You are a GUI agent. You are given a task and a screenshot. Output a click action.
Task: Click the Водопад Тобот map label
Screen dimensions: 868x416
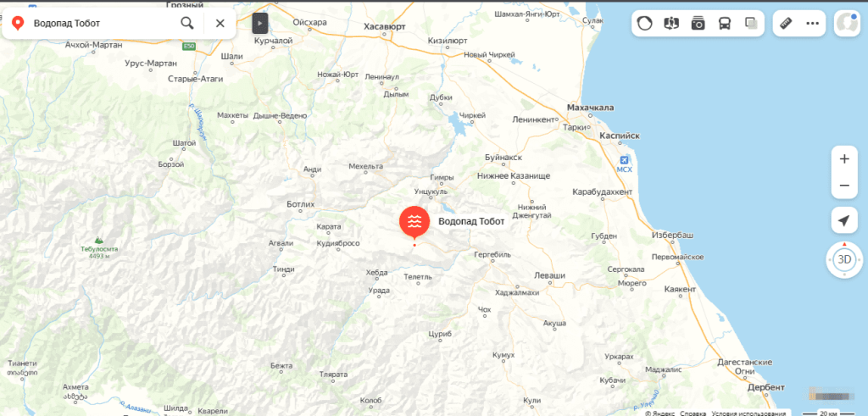coord(471,222)
